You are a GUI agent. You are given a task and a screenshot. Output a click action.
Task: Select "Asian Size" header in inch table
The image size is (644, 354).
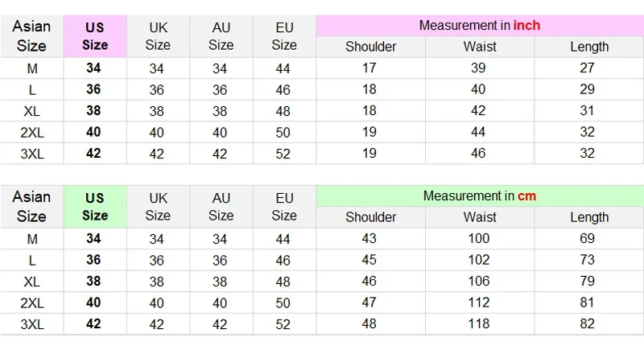(31, 36)
